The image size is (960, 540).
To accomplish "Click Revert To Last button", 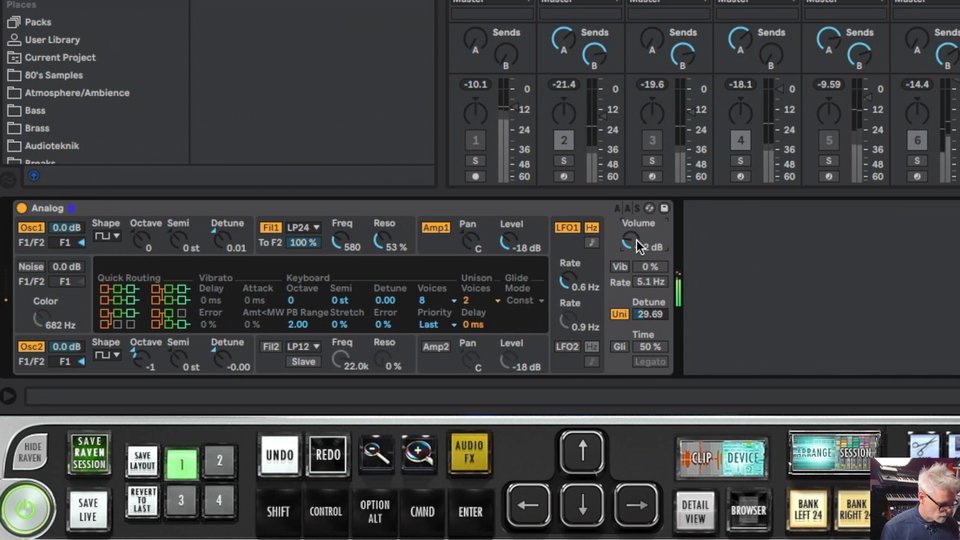I will (142, 501).
